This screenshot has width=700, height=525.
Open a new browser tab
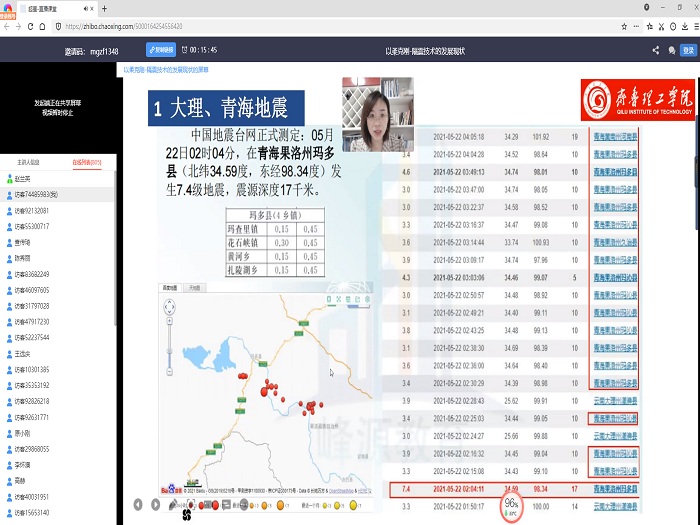click(x=104, y=8)
